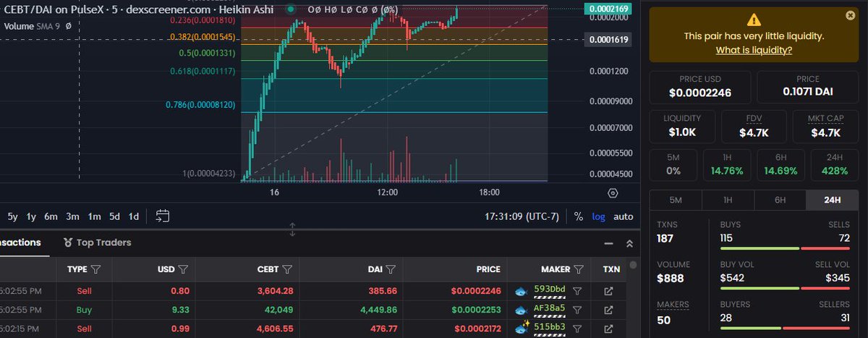Filter transactions by USD amount

(x=183, y=269)
